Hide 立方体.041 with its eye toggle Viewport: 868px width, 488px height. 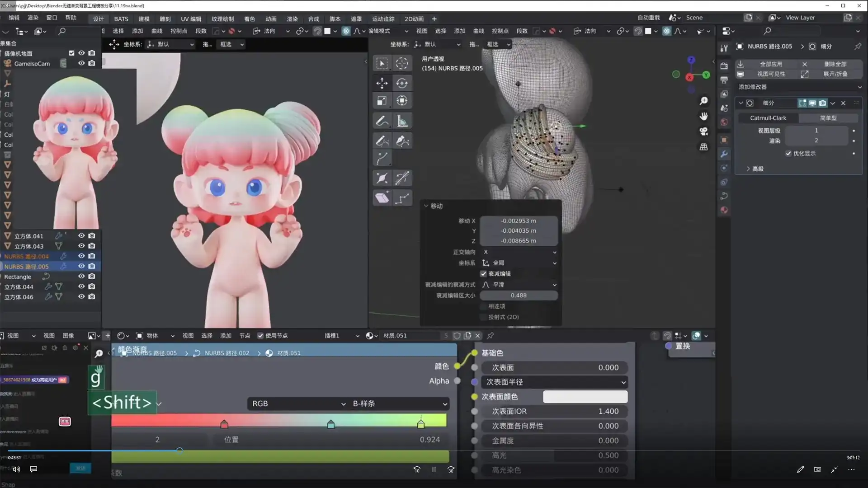[x=81, y=235]
